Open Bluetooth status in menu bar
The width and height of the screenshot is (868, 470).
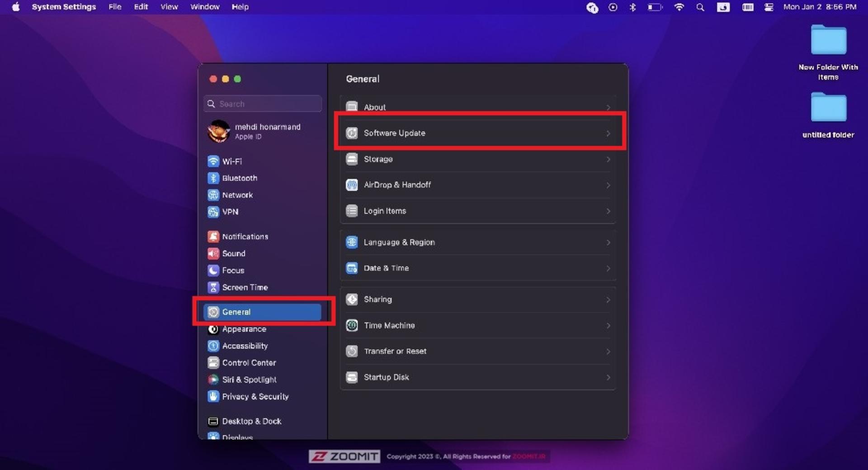(632, 7)
